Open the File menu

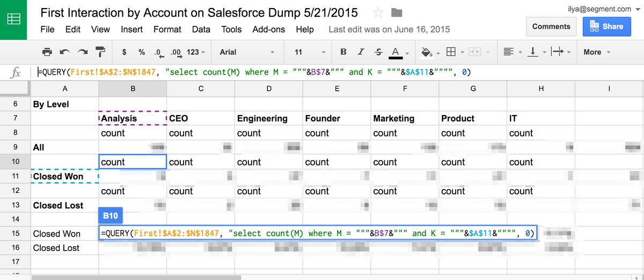[47, 29]
